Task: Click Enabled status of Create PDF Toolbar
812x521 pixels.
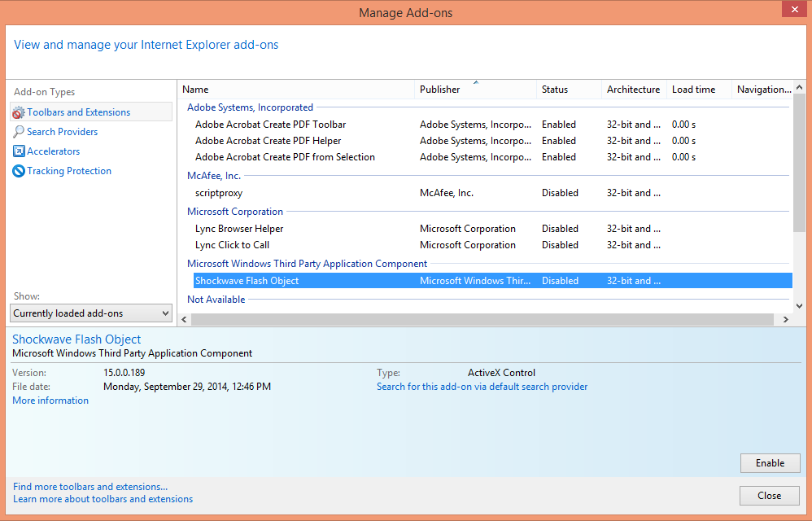Action: click(559, 125)
